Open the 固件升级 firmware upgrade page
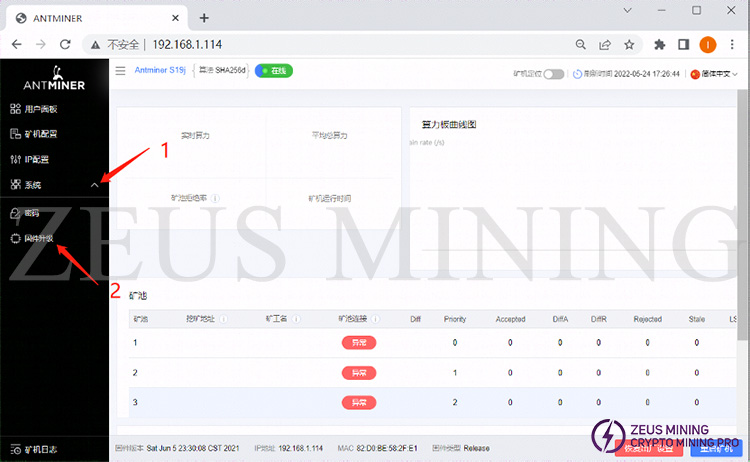This screenshot has width=750, height=462. [37, 239]
